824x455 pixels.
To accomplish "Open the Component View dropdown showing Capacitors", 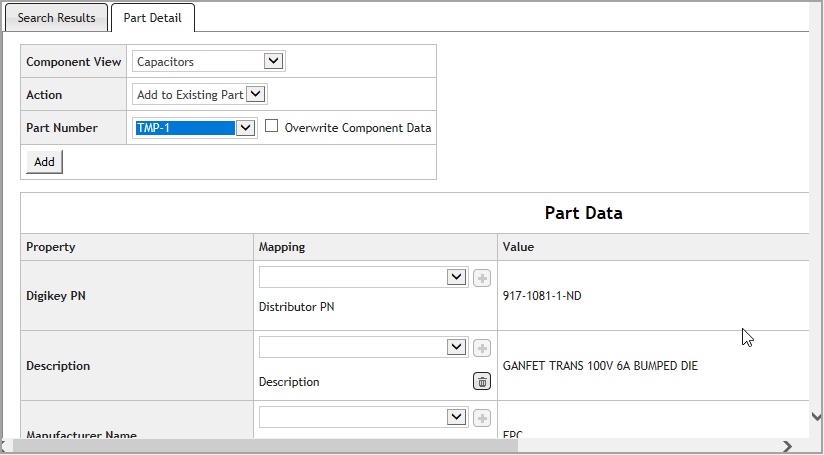I will coord(209,61).
